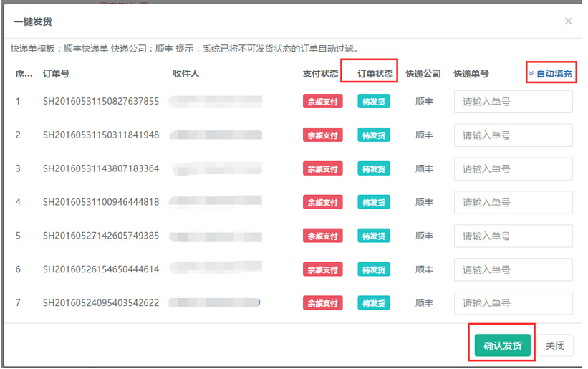Screen dimensions: 588x369
Task: Click the 支付状态 column header
Action: [320, 73]
